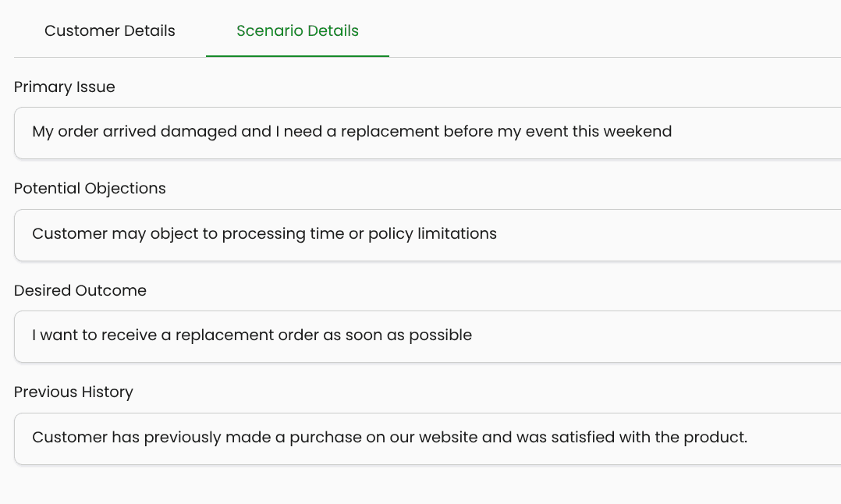This screenshot has height=504, width=841.
Task: Click the Potential Objections label
Action: tap(90, 189)
